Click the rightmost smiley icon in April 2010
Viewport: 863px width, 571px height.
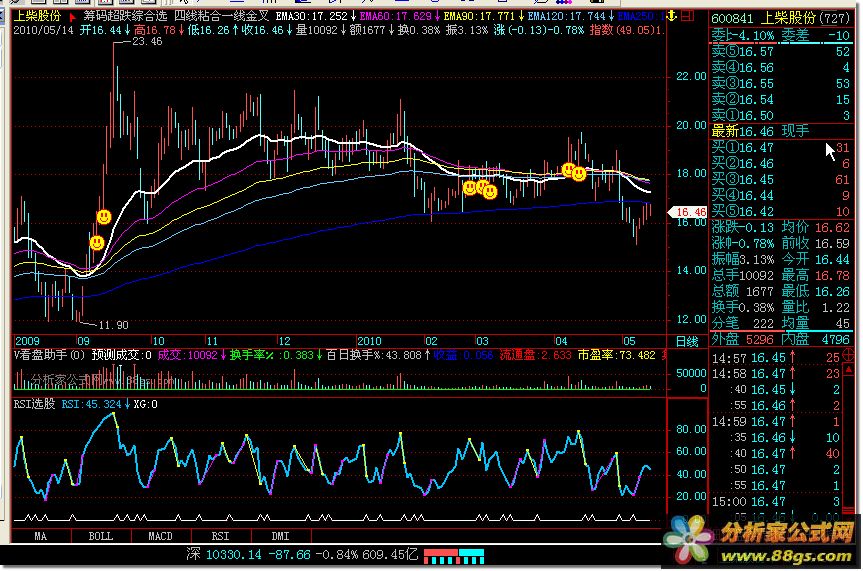click(579, 174)
